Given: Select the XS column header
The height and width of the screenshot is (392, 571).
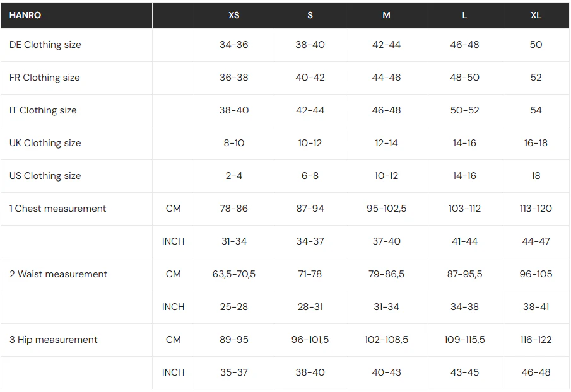Looking at the screenshot, I should tap(234, 15).
